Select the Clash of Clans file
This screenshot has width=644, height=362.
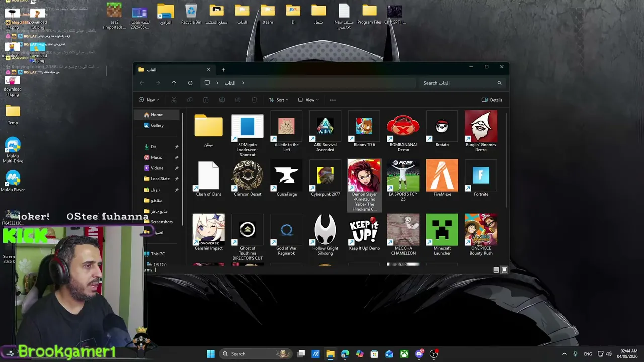pos(209,178)
